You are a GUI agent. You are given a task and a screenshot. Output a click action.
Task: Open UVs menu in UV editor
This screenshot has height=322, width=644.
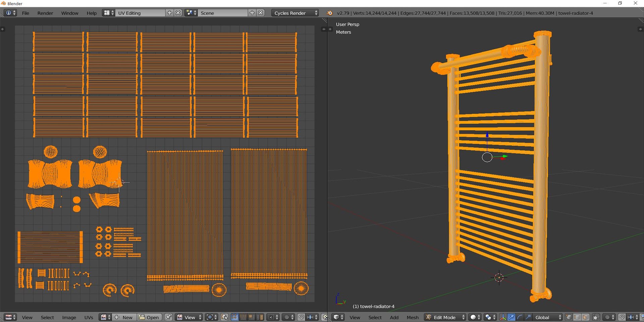(x=89, y=317)
